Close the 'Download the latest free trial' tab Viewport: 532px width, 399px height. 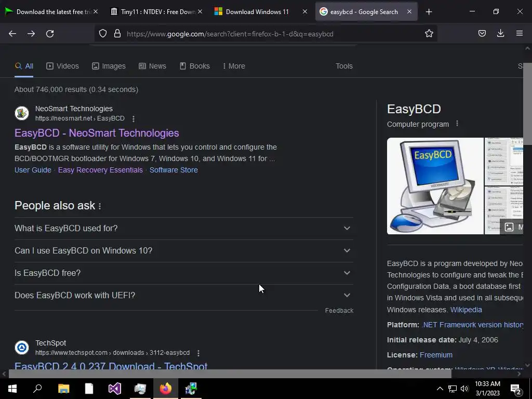click(96, 11)
